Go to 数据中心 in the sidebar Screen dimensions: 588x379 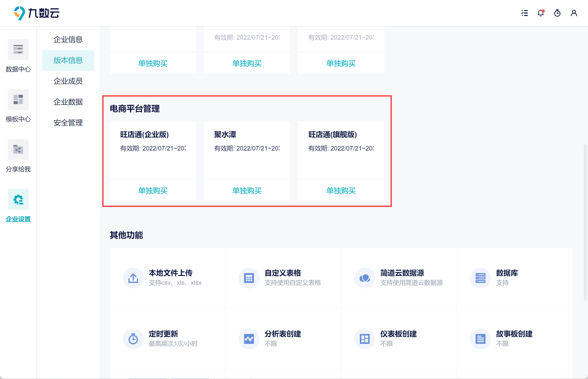point(18,50)
